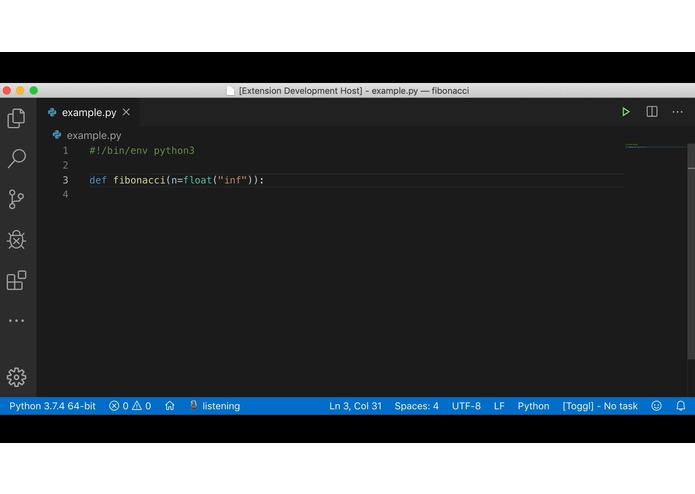Place cursor in the shebang comment line
Viewport: 695px width, 494px height.
click(142, 151)
